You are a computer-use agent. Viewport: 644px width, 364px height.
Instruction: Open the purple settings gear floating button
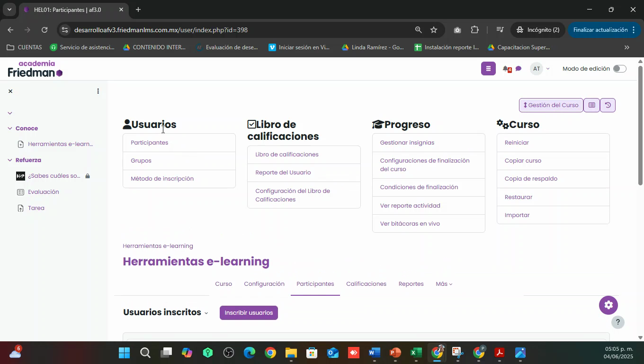(608, 305)
